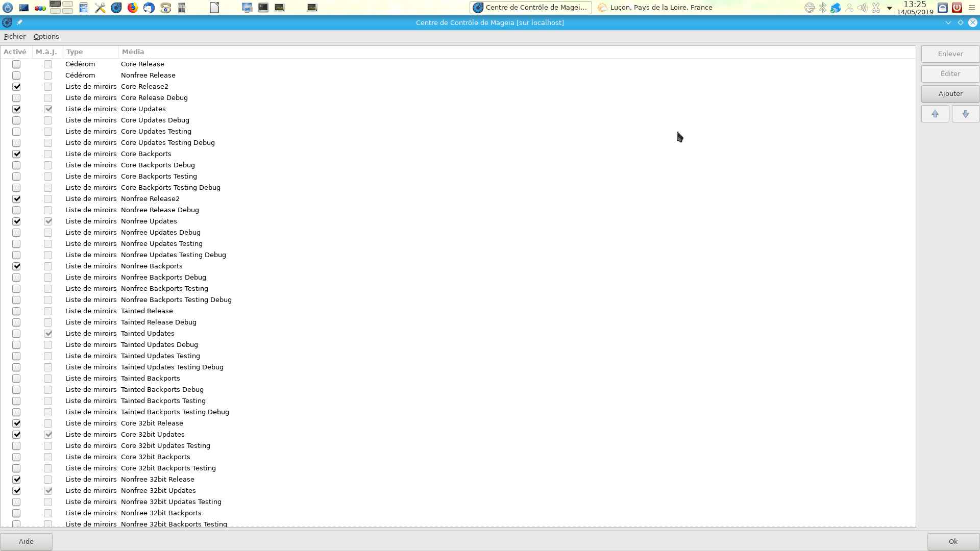
Task: Disable Core 32bit Release medium
Action: (17, 423)
